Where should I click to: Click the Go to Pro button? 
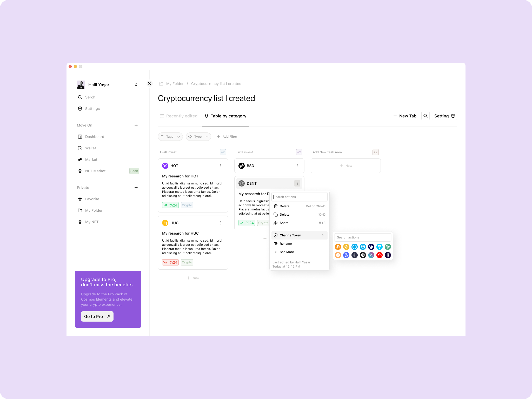tap(97, 316)
